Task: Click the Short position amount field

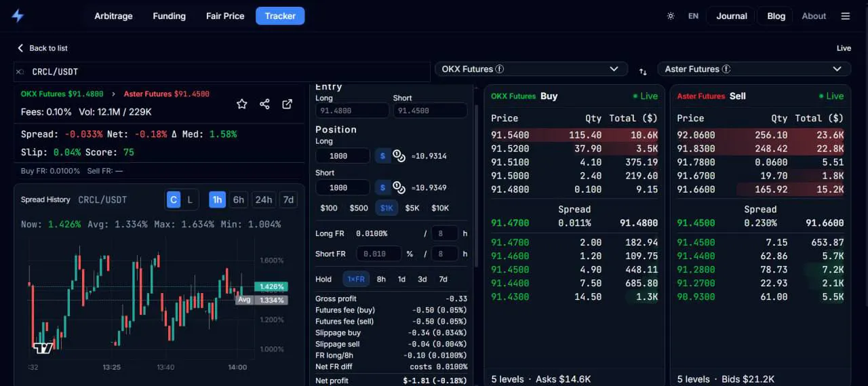Action: 342,187
